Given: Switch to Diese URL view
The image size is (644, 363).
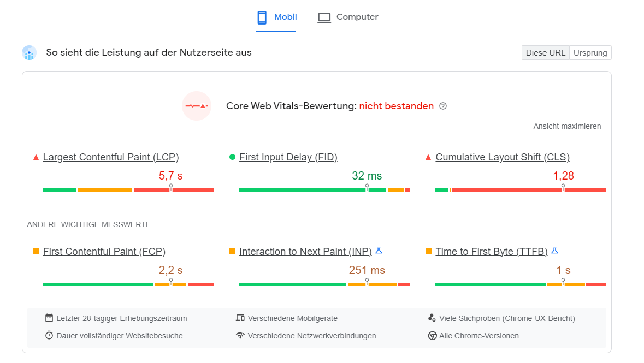Looking at the screenshot, I should tap(546, 52).
